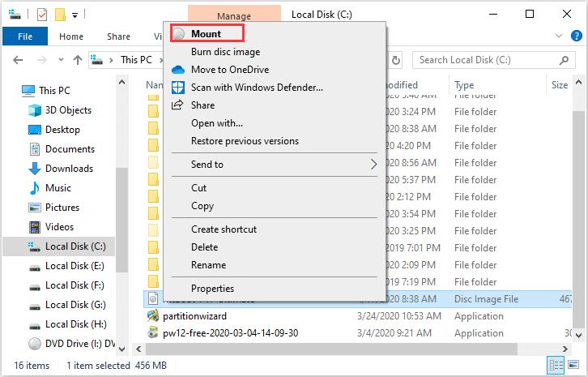This screenshot has width=588, height=377.
Task: Switch to large icons view
Action: coord(573,365)
